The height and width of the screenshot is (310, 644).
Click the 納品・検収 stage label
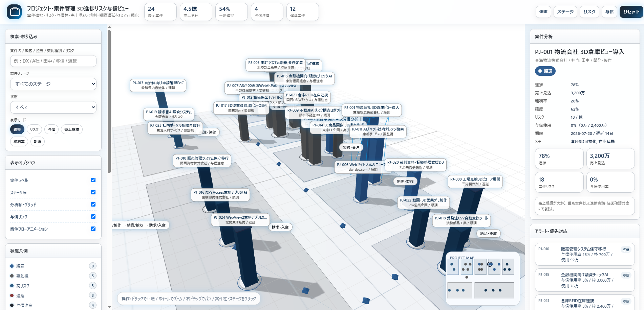coord(489,234)
